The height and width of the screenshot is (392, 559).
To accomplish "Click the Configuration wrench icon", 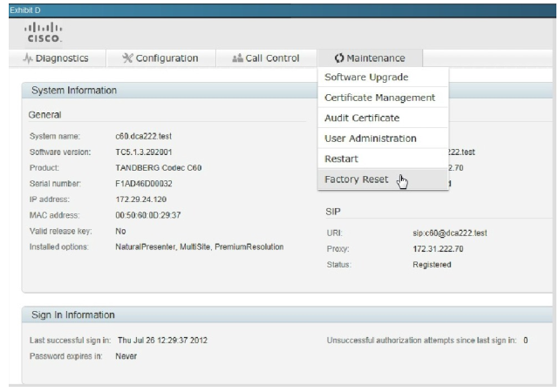I will [x=127, y=58].
